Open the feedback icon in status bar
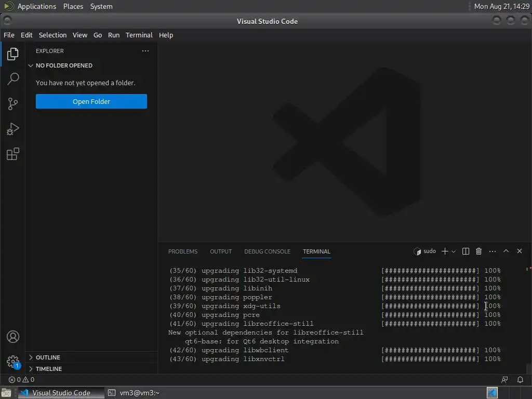This screenshot has height=399, width=532. [x=504, y=380]
